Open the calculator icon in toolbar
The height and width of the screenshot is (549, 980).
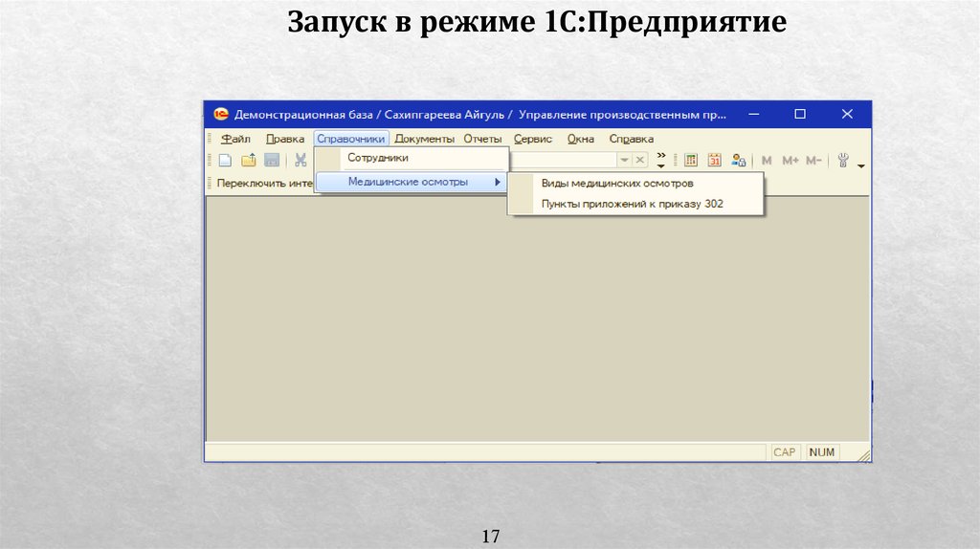[690, 161]
